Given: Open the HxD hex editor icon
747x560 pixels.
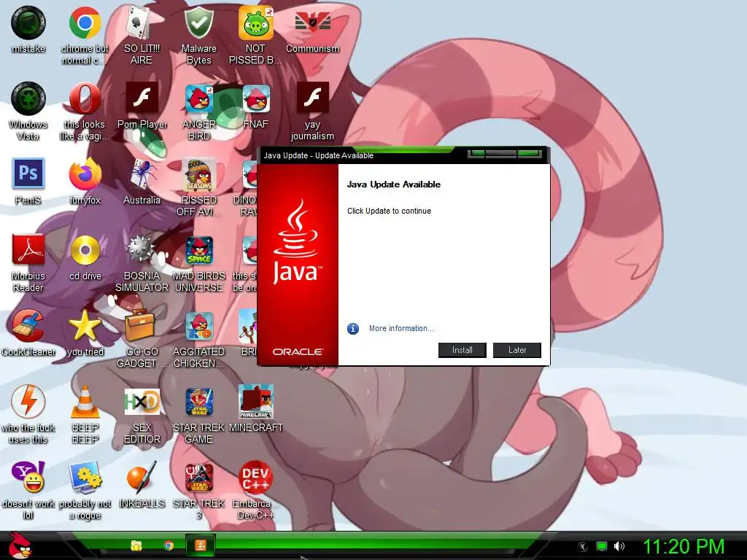Looking at the screenshot, I should pos(142,402).
